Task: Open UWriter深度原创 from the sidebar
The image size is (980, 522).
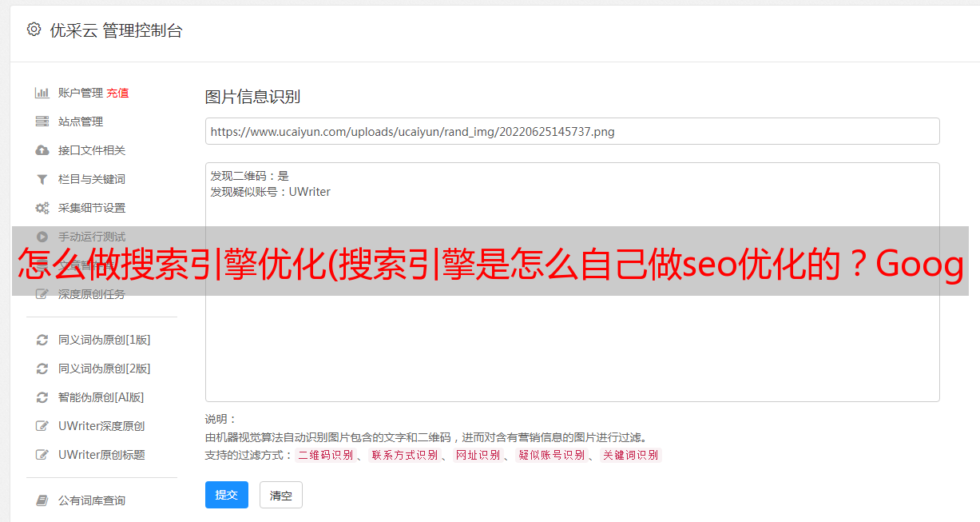Action: (x=101, y=426)
